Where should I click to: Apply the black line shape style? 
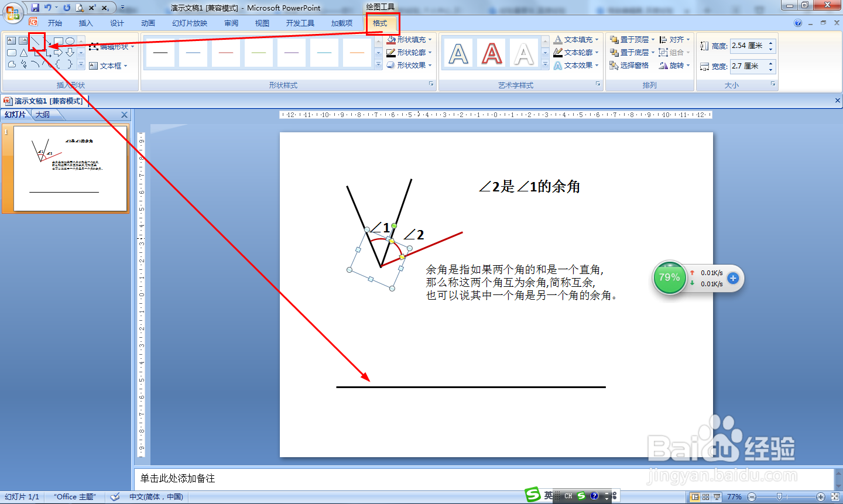coord(160,53)
